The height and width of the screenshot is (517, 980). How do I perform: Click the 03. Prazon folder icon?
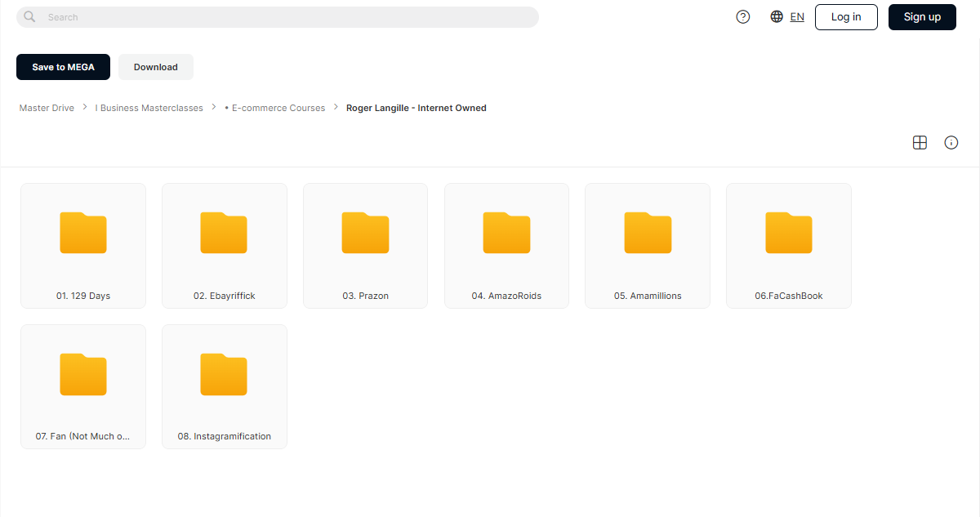pyautogui.click(x=365, y=233)
